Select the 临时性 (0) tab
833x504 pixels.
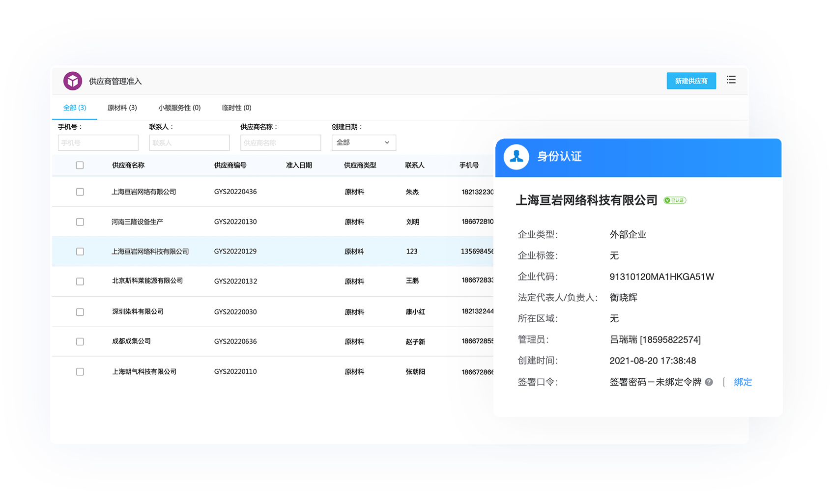pyautogui.click(x=236, y=108)
